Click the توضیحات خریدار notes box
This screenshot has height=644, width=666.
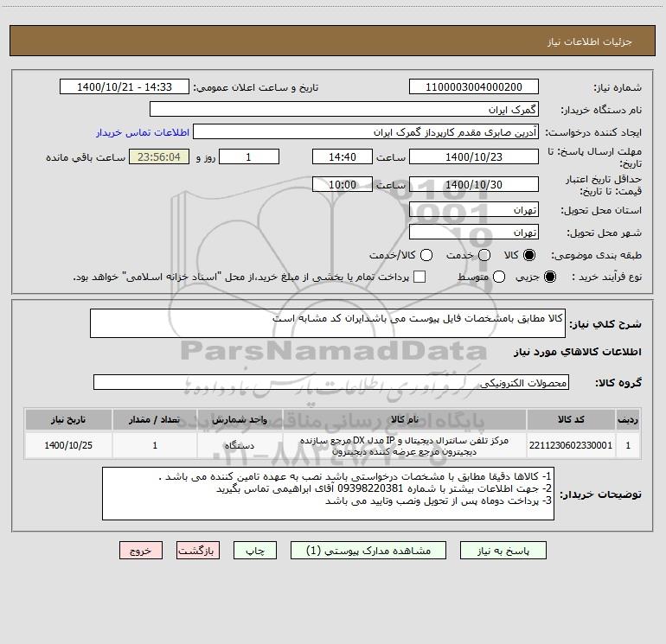[x=328, y=494]
